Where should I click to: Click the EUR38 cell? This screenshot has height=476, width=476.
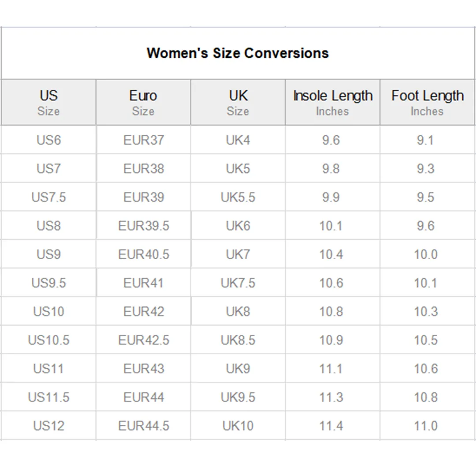click(144, 168)
